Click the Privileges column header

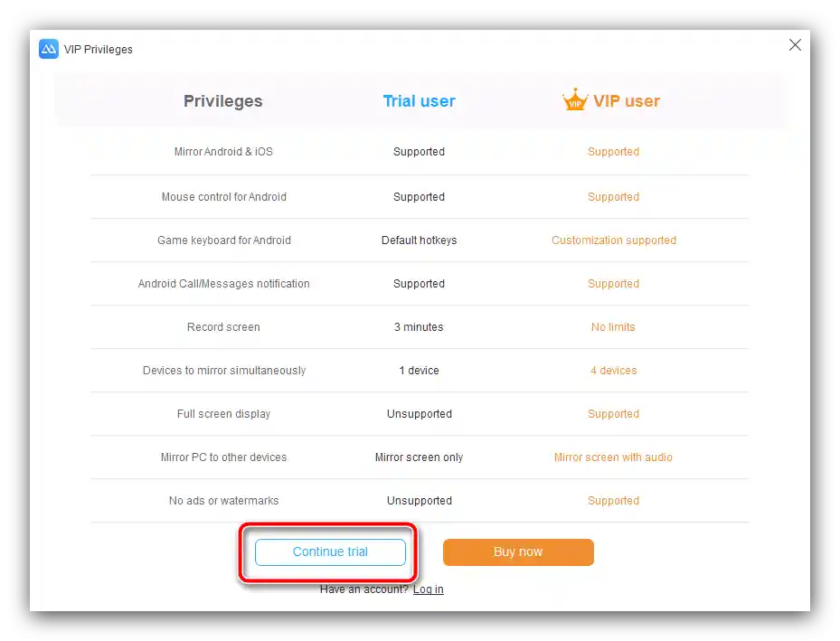(222, 100)
